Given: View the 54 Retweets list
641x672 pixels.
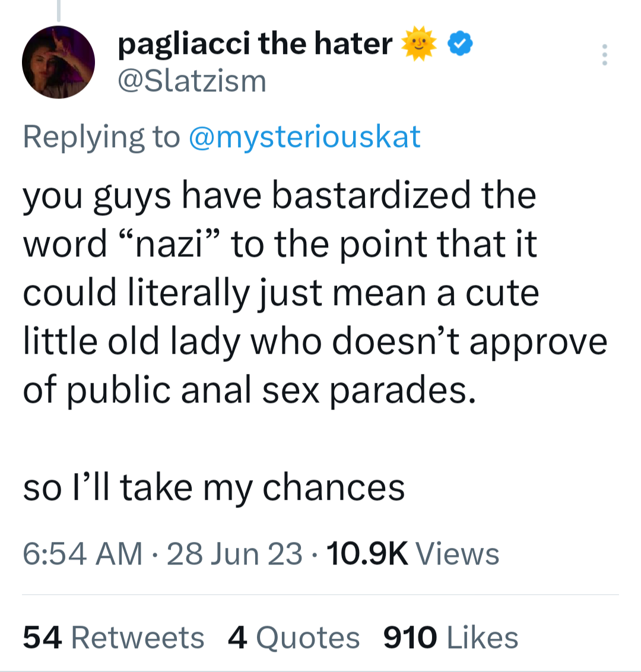Looking at the screenshot, I should pyautogui.click(x=113, y=638).
